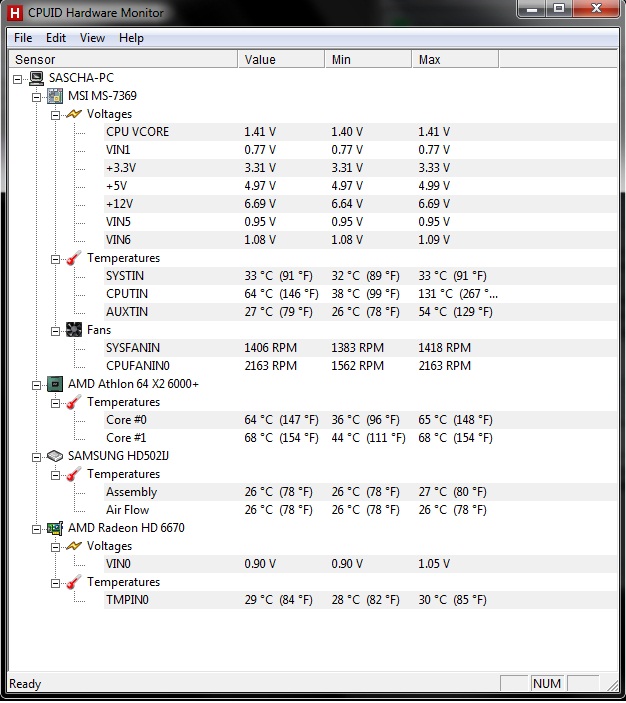The height and width of the screenshot is (703, 626).
Task: Collapse the motherboard Voltages group
Action: click(55, 115)
